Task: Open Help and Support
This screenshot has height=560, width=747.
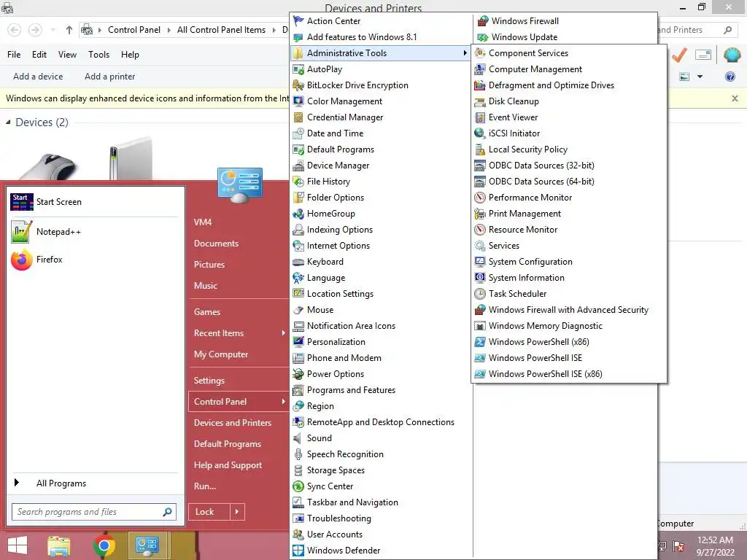Action: point(228,465)
